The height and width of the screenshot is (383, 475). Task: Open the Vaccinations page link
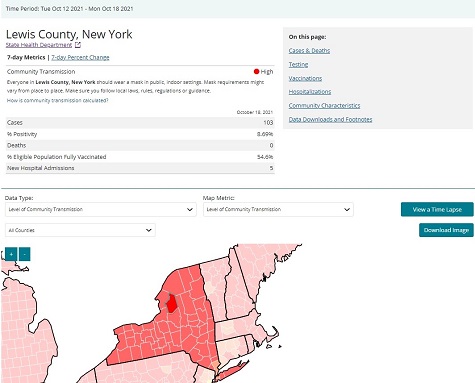pyautogui.click(x=305, y=78)
